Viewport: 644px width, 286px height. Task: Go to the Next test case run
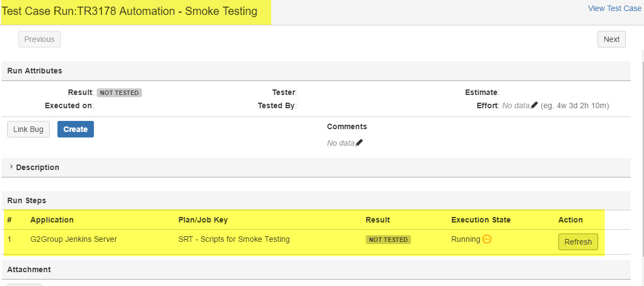click(611, 39)
